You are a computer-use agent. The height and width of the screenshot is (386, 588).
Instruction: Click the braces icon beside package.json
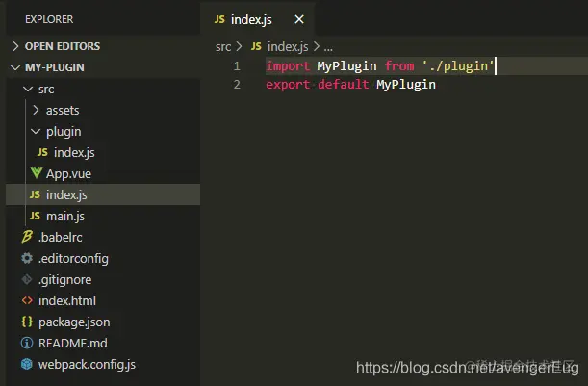click(x=27, y=322)
